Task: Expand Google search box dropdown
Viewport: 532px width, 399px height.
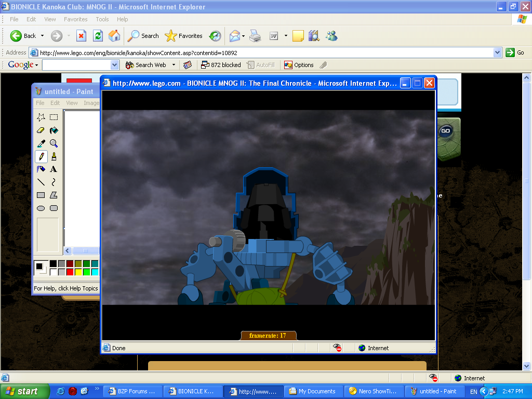Action: coord(114,65)
